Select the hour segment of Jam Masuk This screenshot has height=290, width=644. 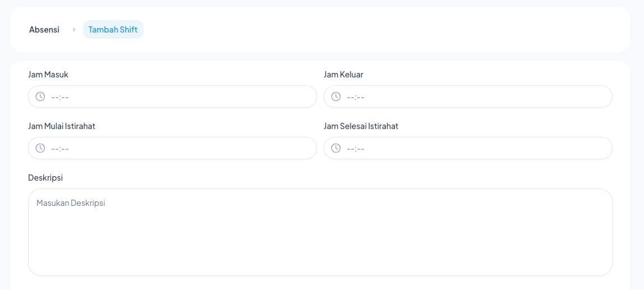coord(54,97)
